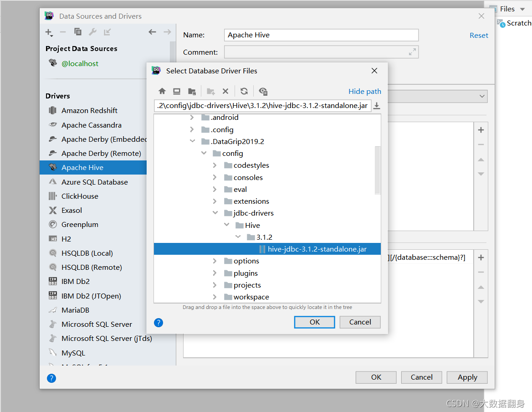Add URL template with lower plus button
532x412 pixels.
click(x=481, y=257)
